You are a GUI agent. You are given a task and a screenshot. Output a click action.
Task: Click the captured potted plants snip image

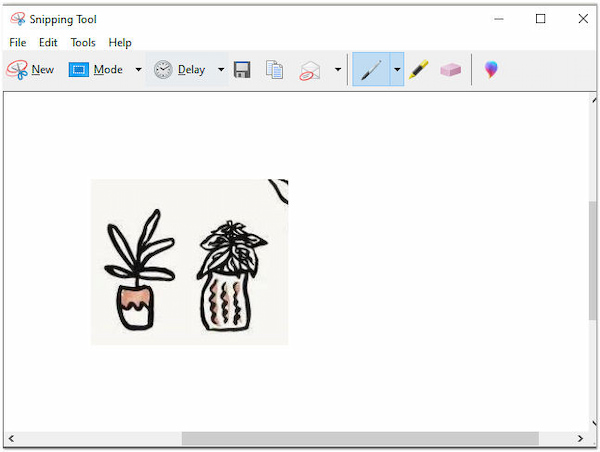click(x=189, y=262)
